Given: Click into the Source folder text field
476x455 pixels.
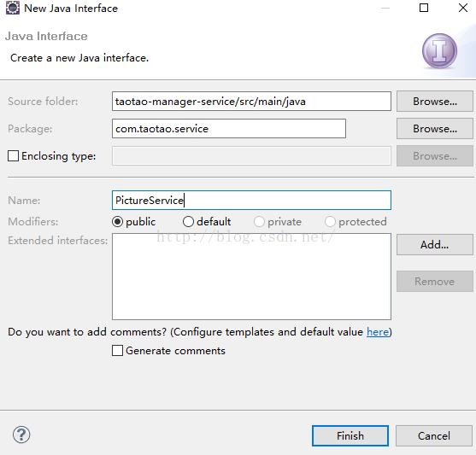Looking at the screenshot, I should pyautogui.click(x=251, y=102).
